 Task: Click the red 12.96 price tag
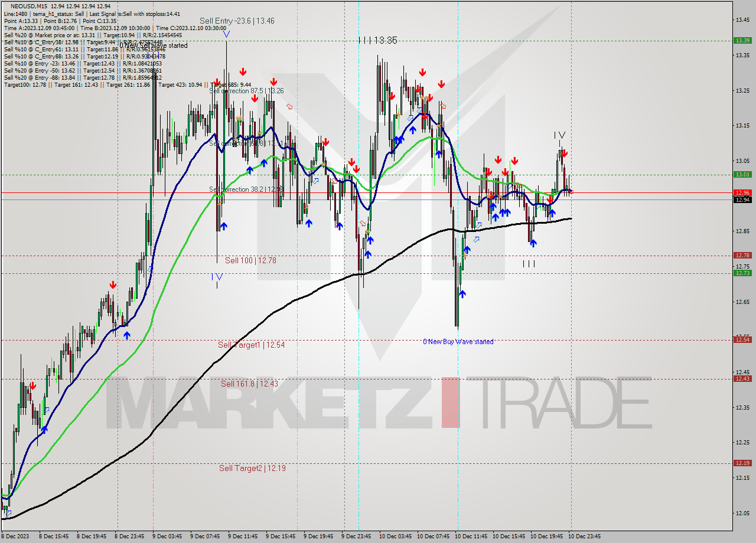(742, 192)
